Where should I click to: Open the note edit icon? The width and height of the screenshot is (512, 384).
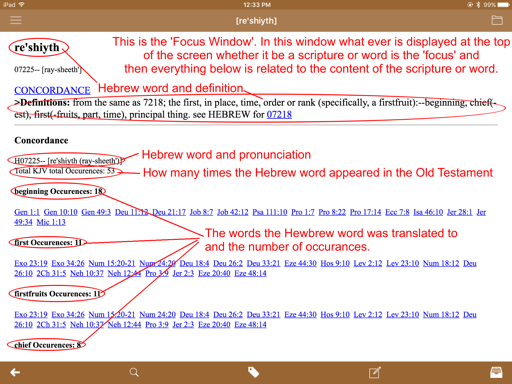pyautogui.click(x=375, y=372)
